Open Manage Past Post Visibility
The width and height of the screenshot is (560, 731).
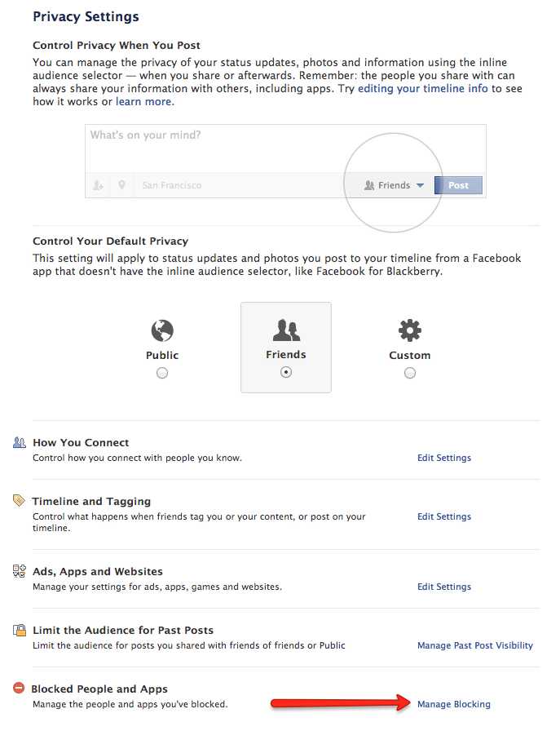pos(475,645)
